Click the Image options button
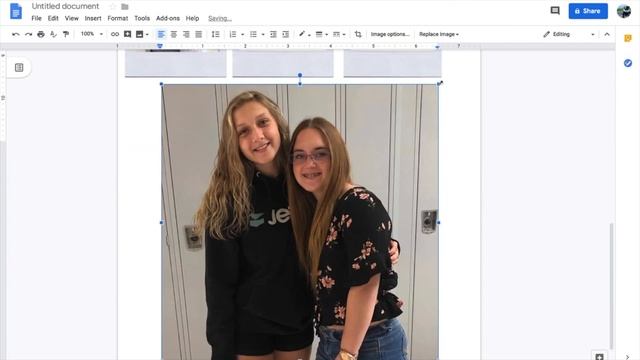The image size is (640, 360). (390, 34)
